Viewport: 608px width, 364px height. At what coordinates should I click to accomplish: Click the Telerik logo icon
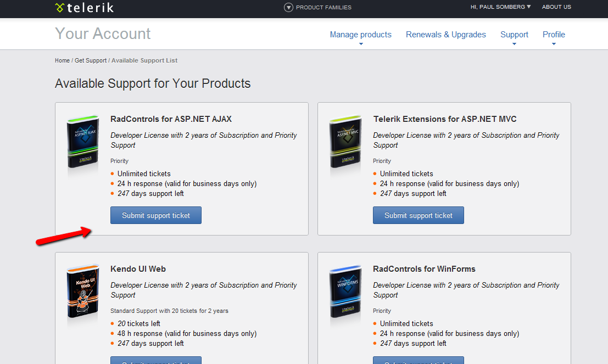[x=60, y=8]
